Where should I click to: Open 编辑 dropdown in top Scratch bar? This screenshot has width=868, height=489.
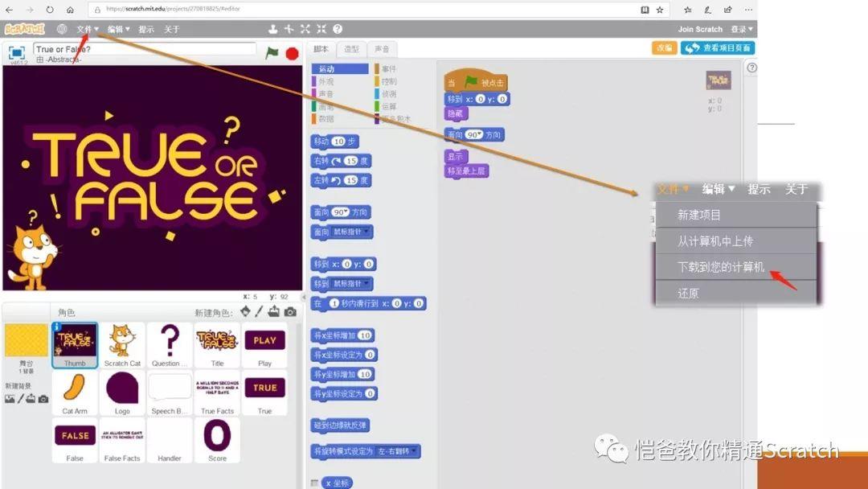pos(118,29)
